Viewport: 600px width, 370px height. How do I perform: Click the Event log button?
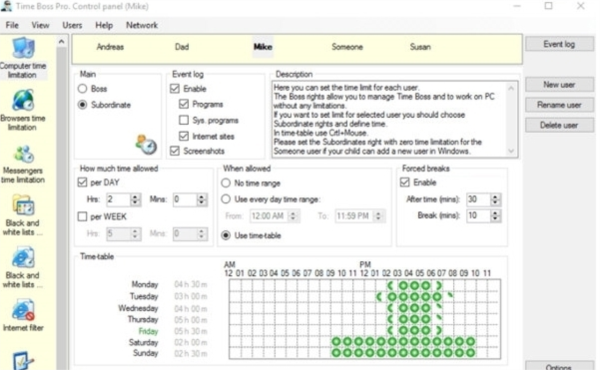559,44
